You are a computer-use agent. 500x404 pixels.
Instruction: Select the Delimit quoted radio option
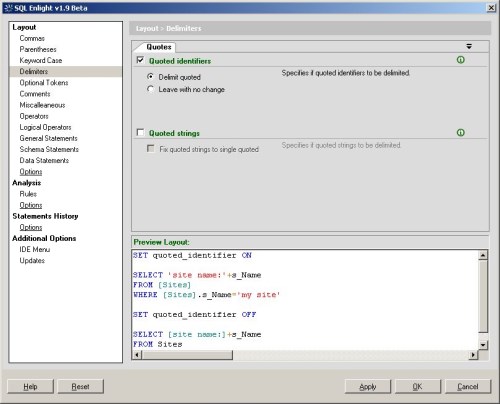[x=151, y=77]
